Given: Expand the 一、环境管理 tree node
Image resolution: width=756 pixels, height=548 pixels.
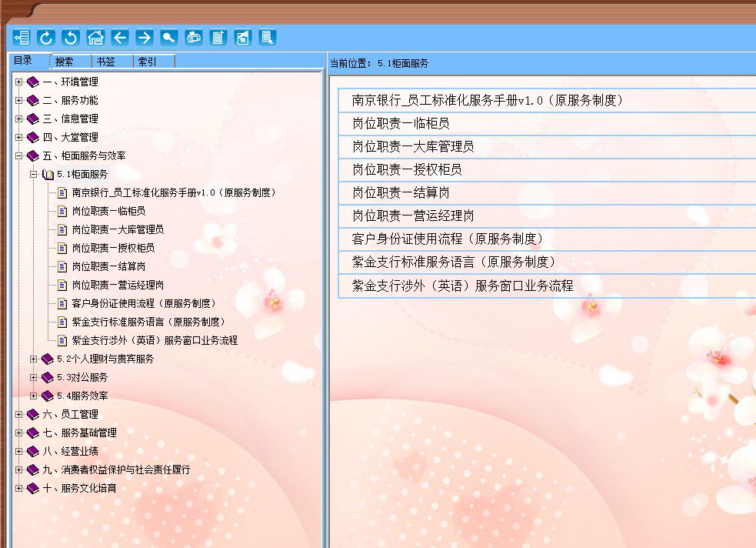Looking at the screenshot, I should (x=18, y=82).
